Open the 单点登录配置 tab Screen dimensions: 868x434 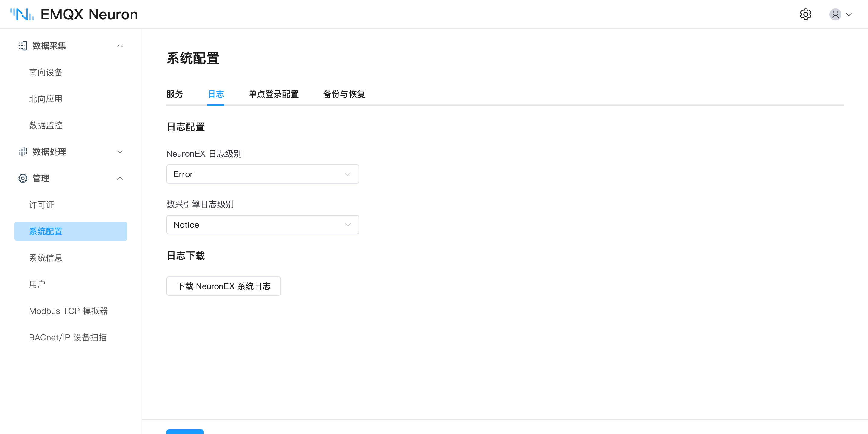point(273,94)
